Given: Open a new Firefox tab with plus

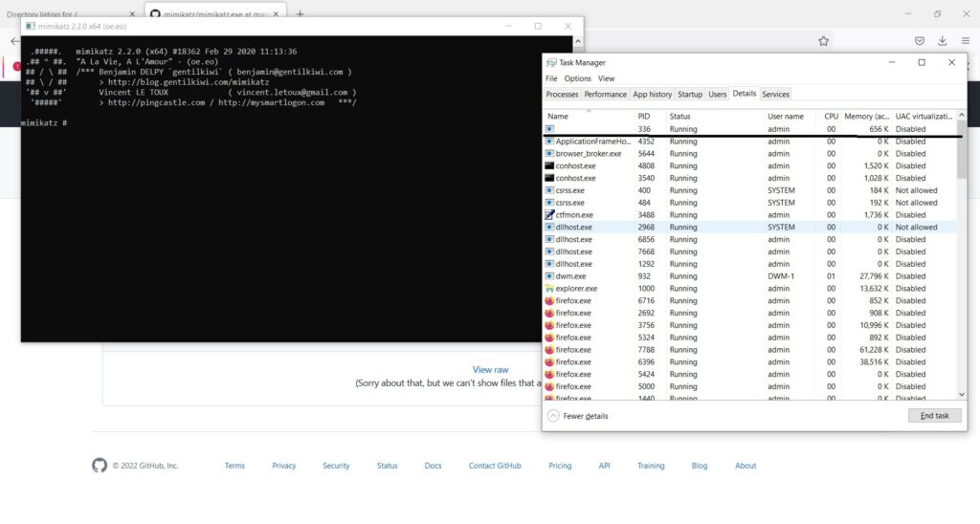Looking at the screenshot, I should tap(300, 13).
